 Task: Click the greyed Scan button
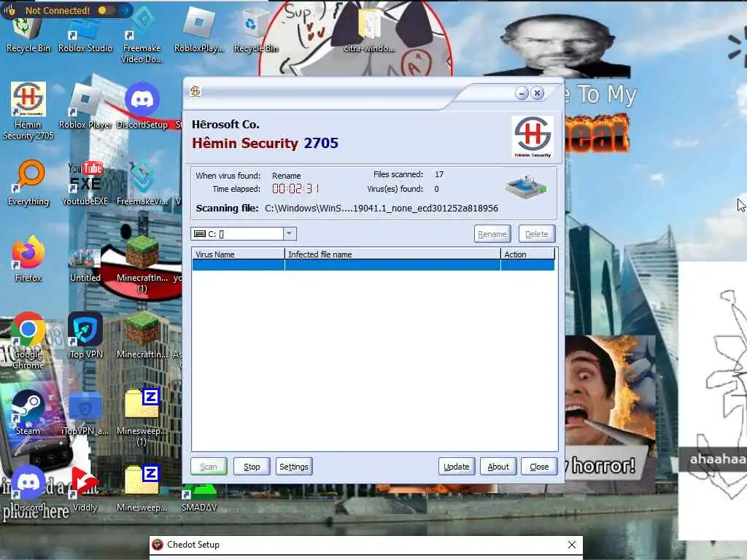pos(209,467)
